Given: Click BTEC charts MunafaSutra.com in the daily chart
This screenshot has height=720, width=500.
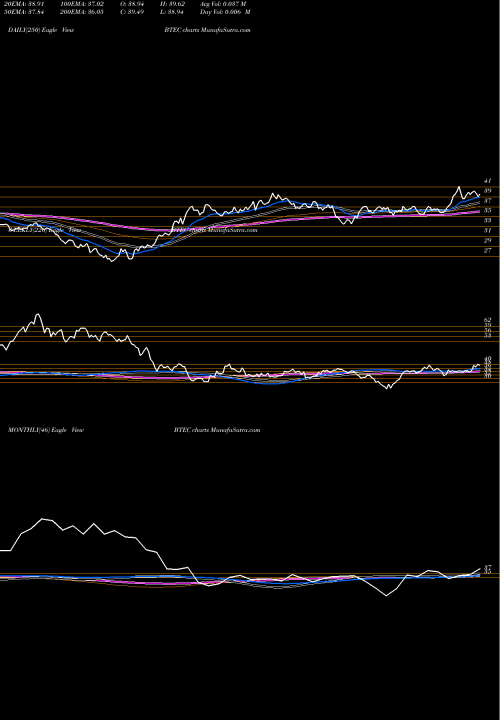Looking at the screenshot, I should pos(208,30).
